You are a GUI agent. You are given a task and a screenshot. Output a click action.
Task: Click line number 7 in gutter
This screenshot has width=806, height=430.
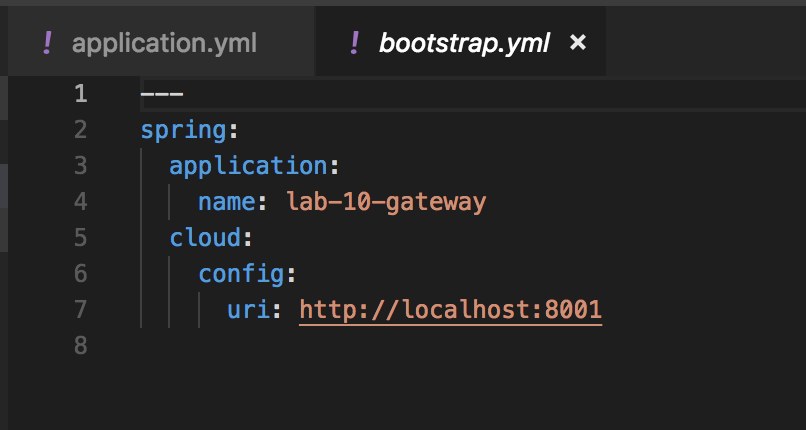click(80, 310)
